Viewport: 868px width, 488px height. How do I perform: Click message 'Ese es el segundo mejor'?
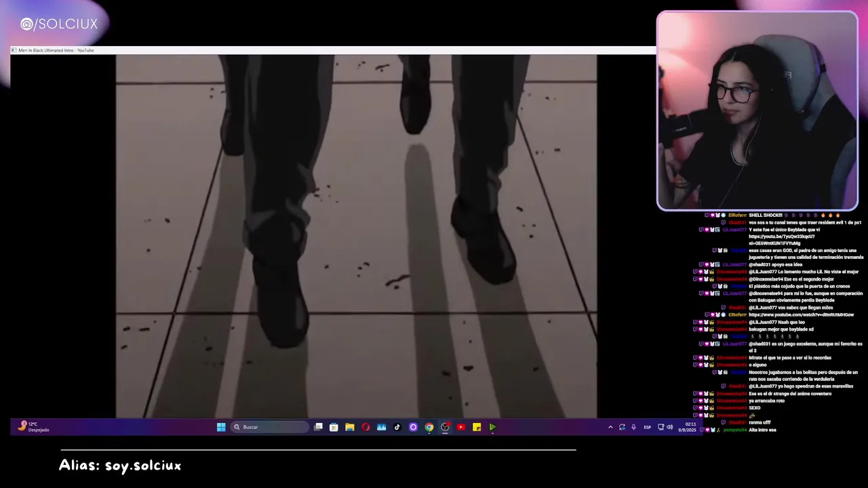pos(808,279)
